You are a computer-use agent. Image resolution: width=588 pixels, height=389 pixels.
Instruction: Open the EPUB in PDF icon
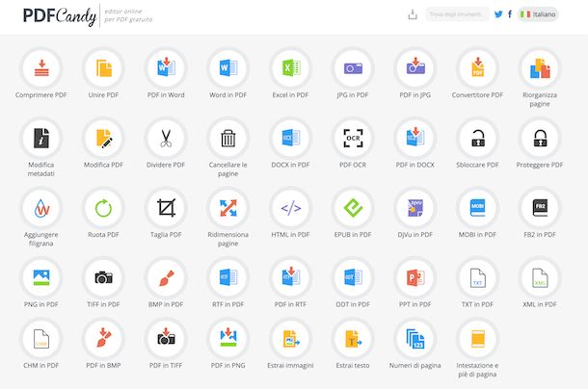pos(353,208)
